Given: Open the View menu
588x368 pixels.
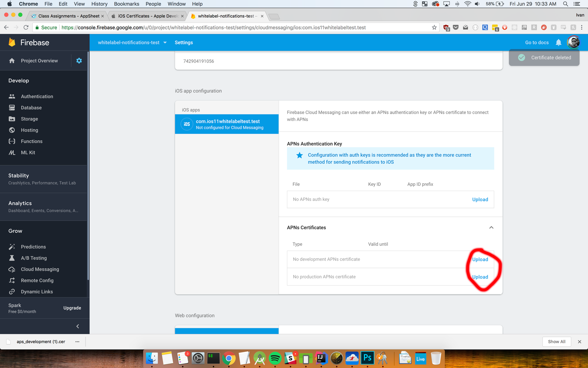Looking at the screenshot, I should click(x=79, y=4).
